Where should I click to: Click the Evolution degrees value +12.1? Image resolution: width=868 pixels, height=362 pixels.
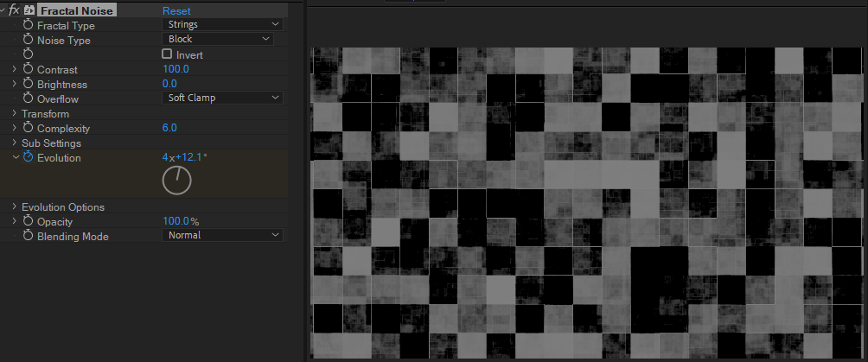point(188,157)
